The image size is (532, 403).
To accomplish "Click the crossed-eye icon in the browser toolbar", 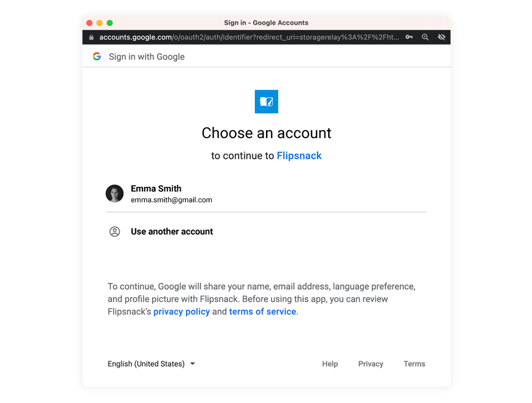I will 441,37.
